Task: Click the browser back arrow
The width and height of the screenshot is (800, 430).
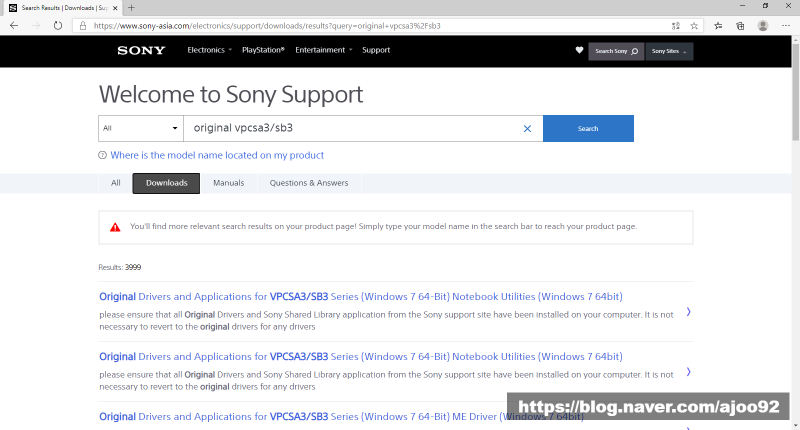Action: click(x=14, y=26)
